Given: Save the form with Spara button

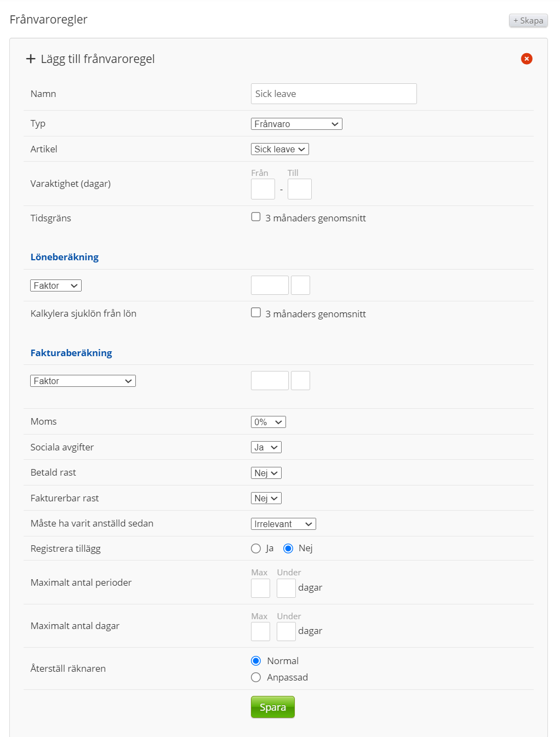Looking at the screenshot, I should click(272, 707).
